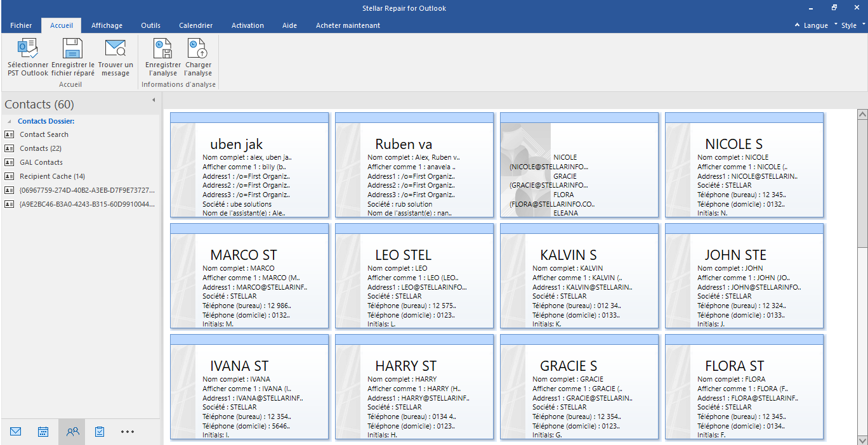868x445 pixels.
Task: Click icon beside Recipient Cache (14)
Action: pyautogui.click(x=10, y=176)
